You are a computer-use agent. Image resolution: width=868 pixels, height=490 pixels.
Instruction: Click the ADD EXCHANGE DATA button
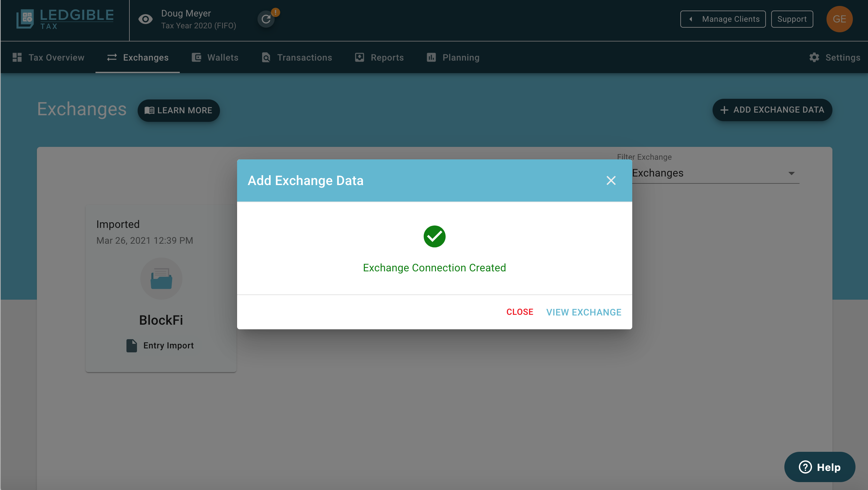coord(772,110)
